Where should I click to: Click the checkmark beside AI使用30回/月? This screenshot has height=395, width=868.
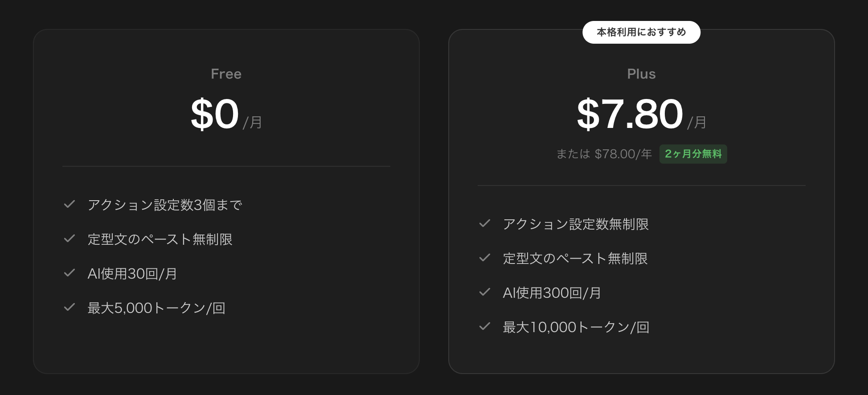click(70, 273)
